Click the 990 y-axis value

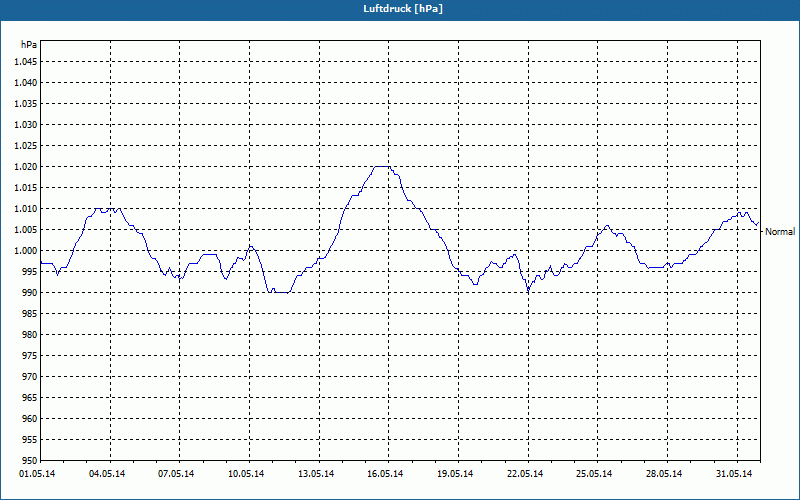[x=30, y=293]
